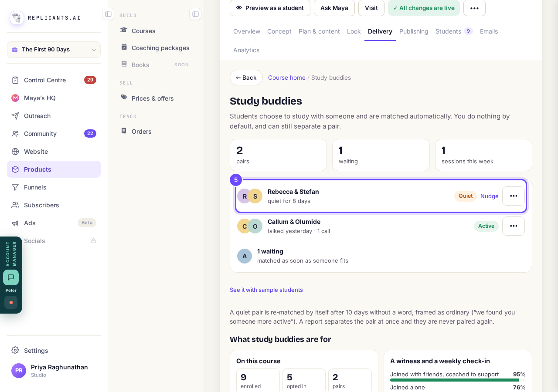Collapse the Build submenu panel icon
Viewport: 558px width, 392px height.
click(x=195, y=14)
